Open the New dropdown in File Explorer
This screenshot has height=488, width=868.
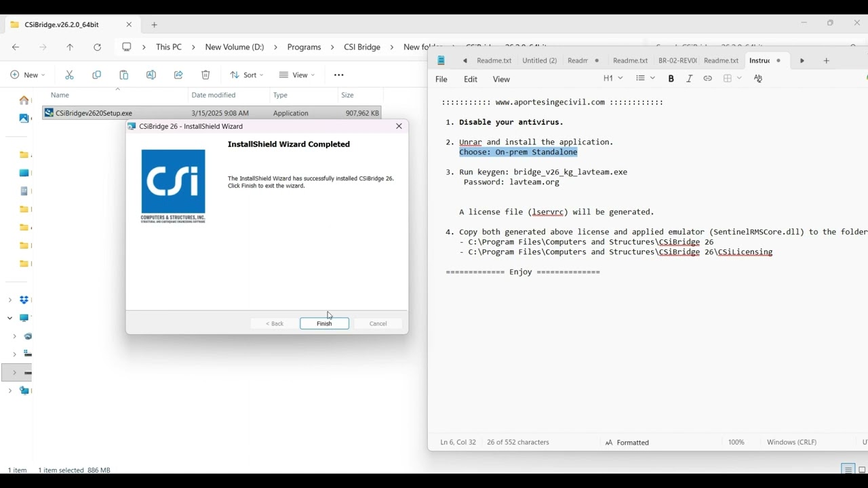[x=28, y=75]
